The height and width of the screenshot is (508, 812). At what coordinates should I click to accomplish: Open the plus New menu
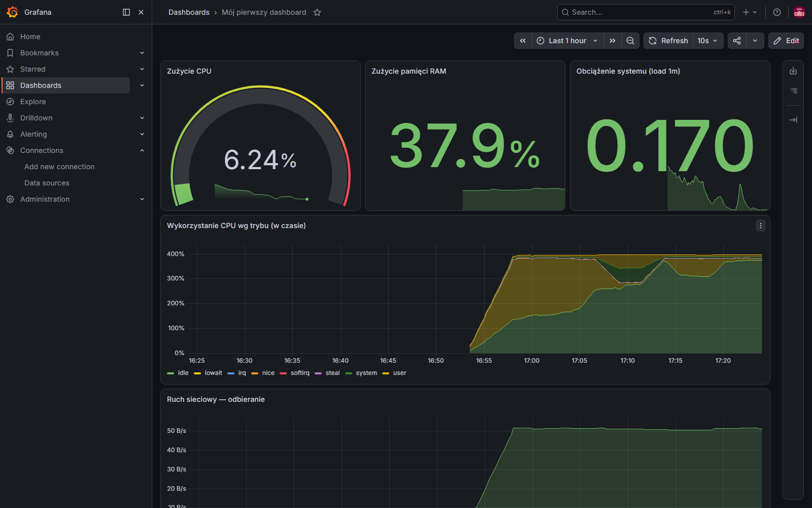tap(750, 12)
